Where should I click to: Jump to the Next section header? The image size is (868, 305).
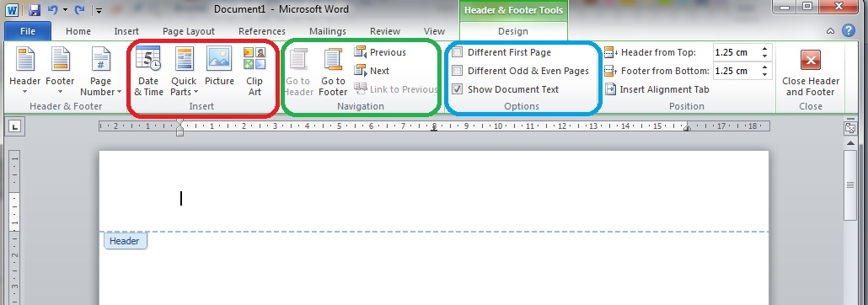pyautogui.click(x=372, y=70)
